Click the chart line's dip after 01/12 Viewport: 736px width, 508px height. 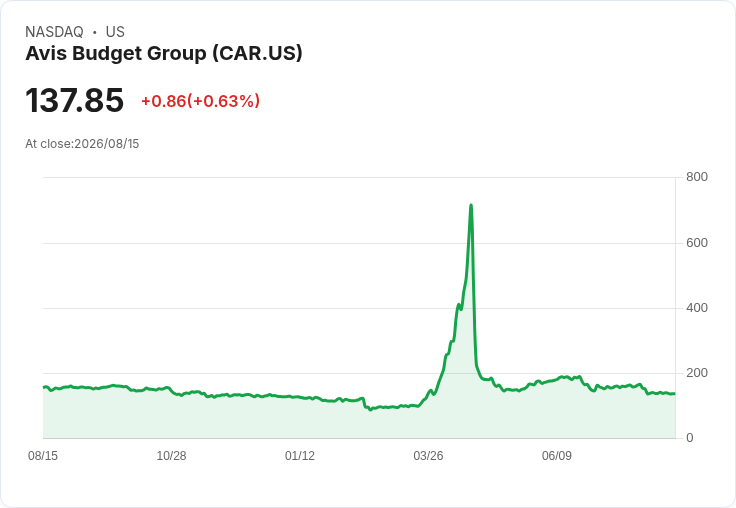pos(370,409)
